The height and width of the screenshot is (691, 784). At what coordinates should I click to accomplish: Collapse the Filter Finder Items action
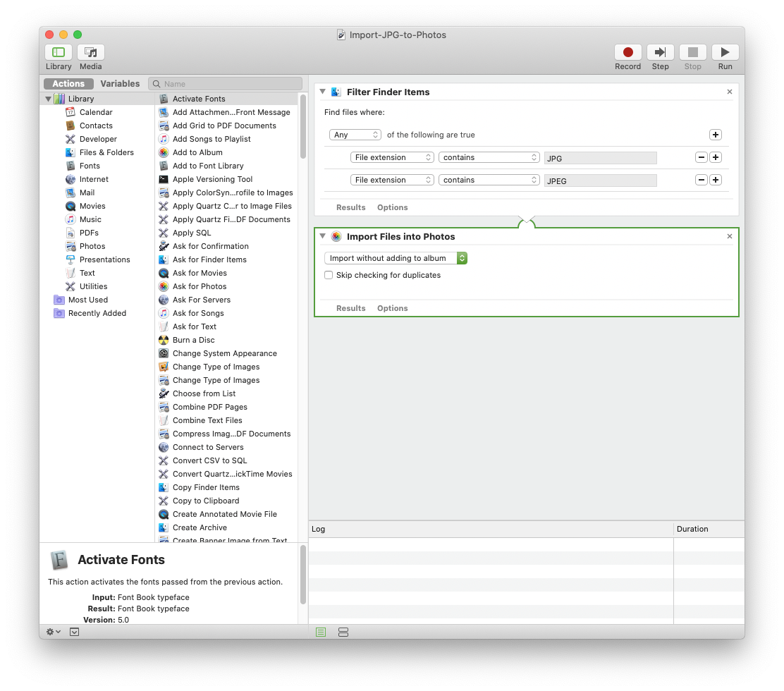322,92
